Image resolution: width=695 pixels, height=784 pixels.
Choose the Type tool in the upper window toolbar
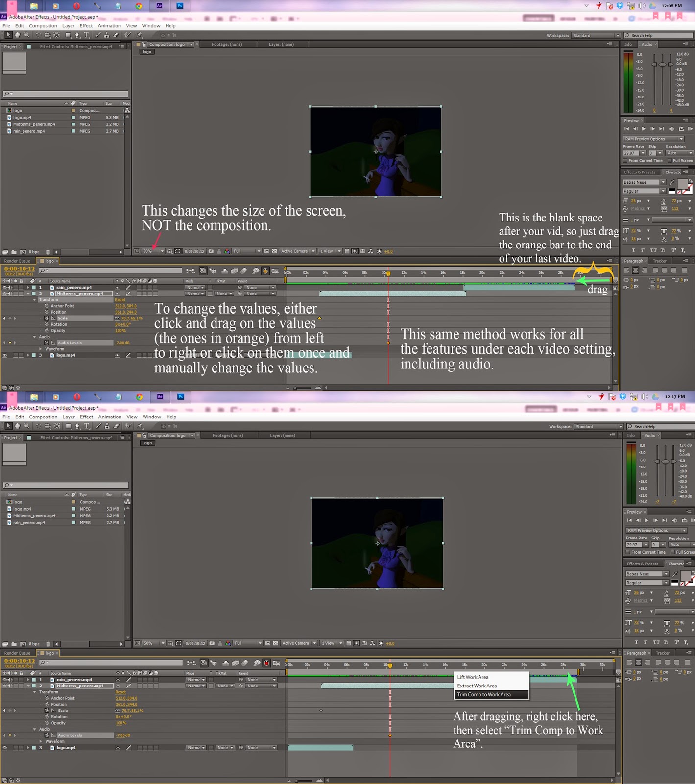pos(87,35)
